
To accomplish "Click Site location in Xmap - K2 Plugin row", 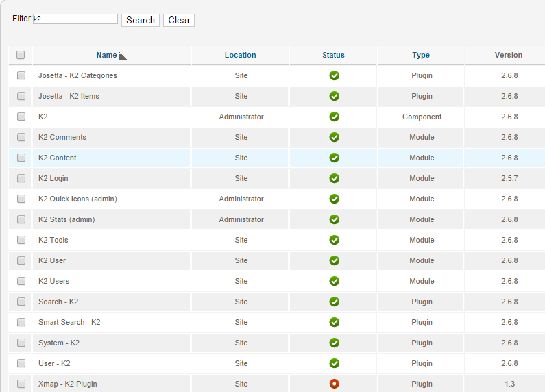I will click(241, 384).
